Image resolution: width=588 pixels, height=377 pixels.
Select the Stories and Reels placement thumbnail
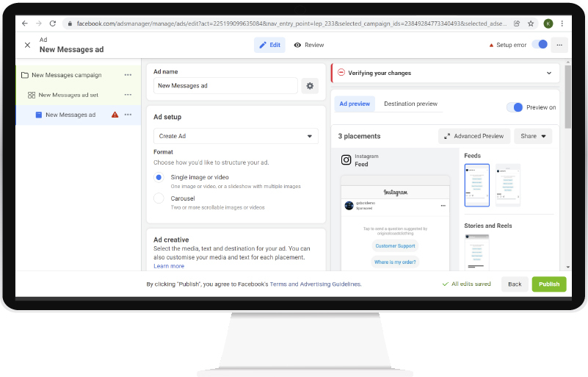[477, 251]
